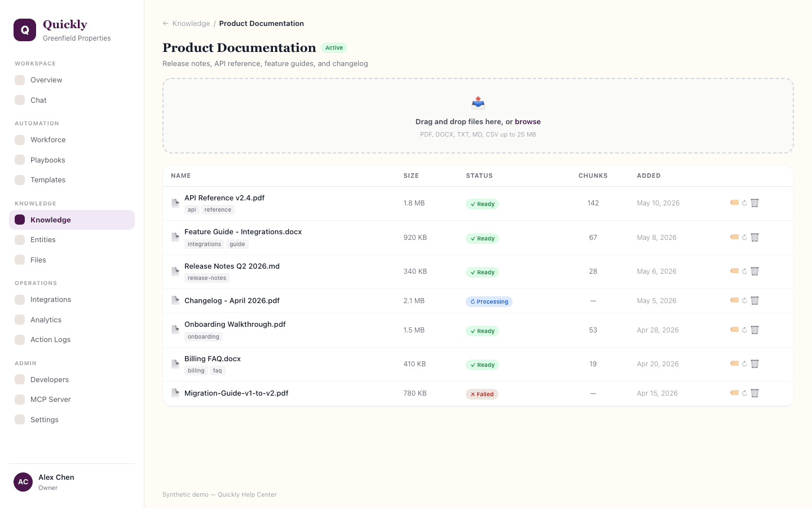Click the back arrow beside Knowledge breadcrumb

[x=165, y=24]
